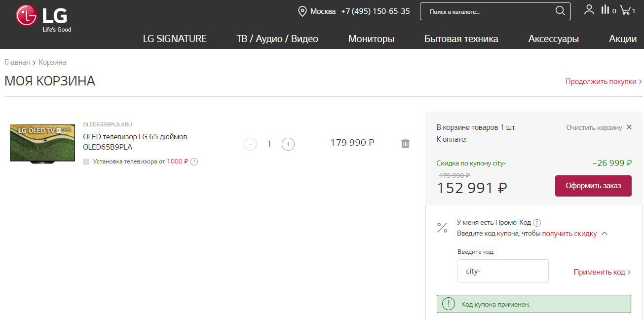This screenshot has width=644, height=320.
Task: Click the OLED TV product thumbnail
Action: pyautogui.click(x=42, y=143)
